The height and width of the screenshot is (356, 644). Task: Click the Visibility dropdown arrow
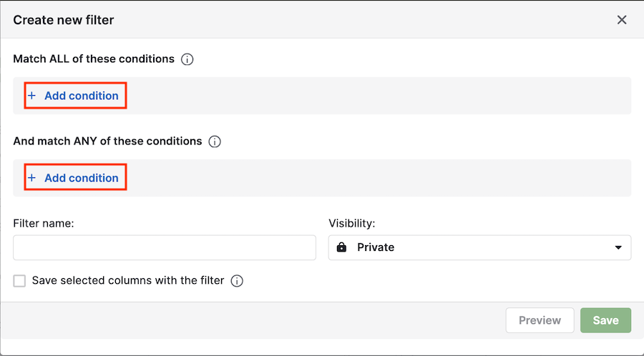click(618, 247)
